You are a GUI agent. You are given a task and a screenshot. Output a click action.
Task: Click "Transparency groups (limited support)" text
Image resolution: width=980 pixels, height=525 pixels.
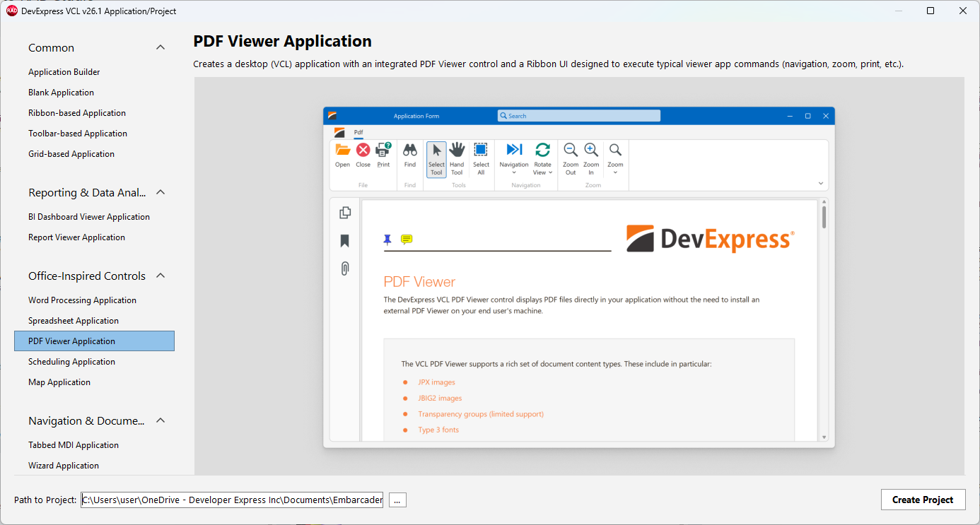481,414
